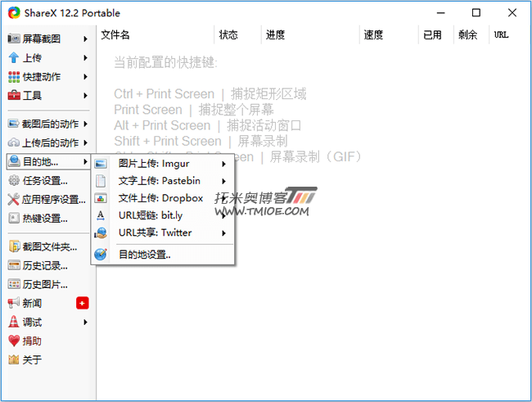This screenshot has height=402, width=532.
Task: Click the screenshot folder icon
Action: pyautogui.click(x=14, y=246)
